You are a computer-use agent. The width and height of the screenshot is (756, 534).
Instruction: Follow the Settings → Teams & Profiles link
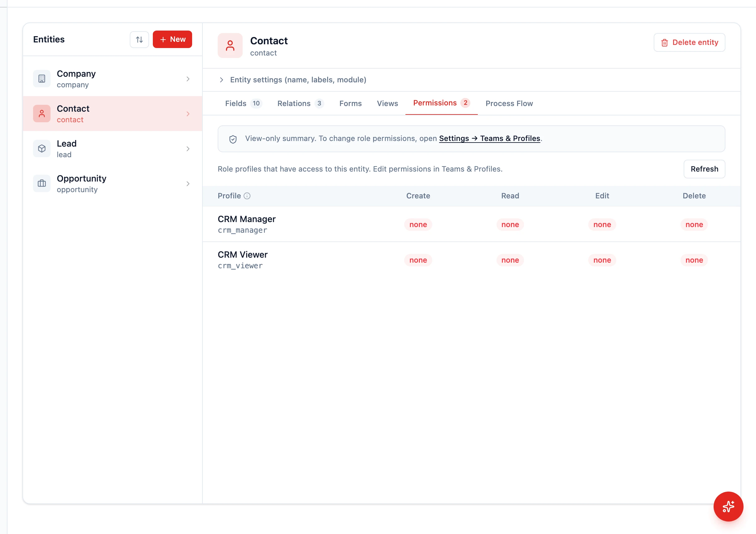tap(490, 138)
